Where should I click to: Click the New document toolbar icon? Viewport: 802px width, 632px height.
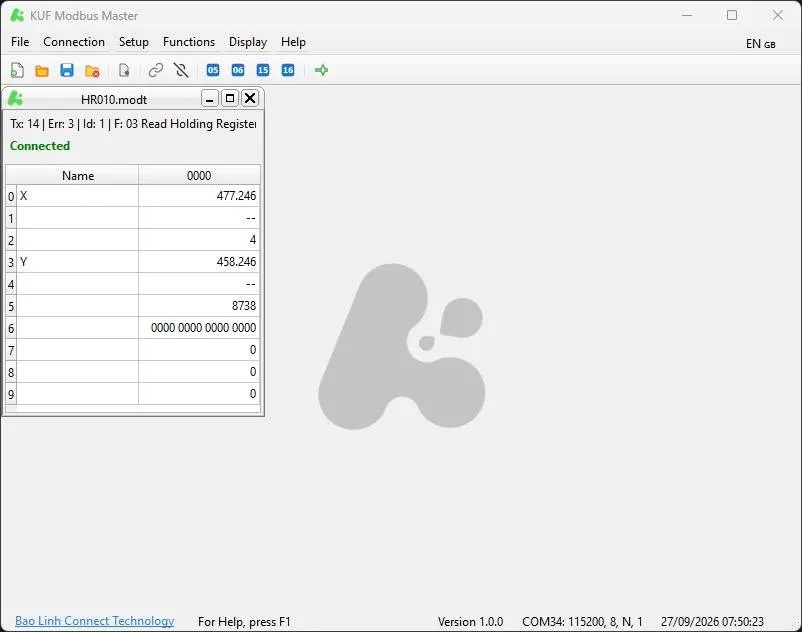point(17,70)
